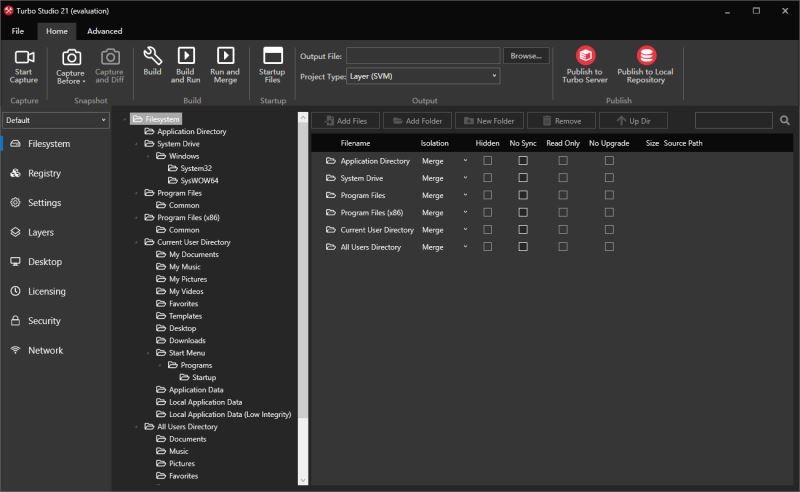Open the Startup Files icon
The height and width of the screenshot is (492, 800).
point(272,56)
